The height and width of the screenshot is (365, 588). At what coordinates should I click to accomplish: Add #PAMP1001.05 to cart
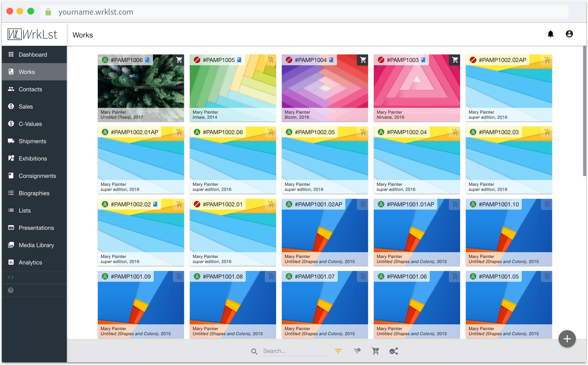pyautogui.click(x=547, y=276)
